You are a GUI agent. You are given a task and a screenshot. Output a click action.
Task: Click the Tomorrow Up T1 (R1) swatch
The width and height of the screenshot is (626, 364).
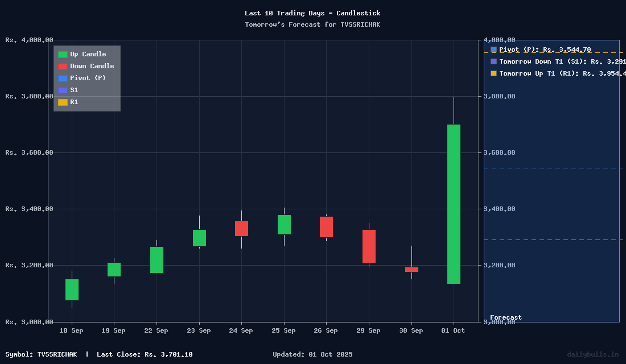click(493, 73)
